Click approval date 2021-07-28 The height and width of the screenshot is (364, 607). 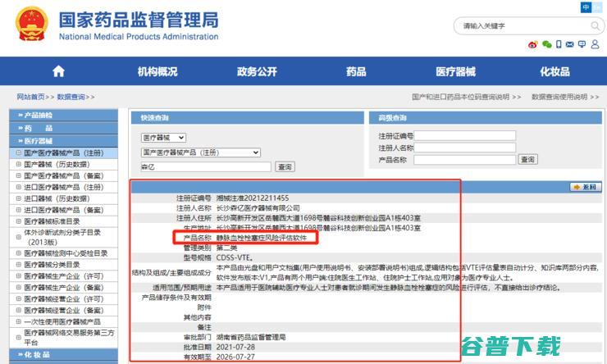235,347
